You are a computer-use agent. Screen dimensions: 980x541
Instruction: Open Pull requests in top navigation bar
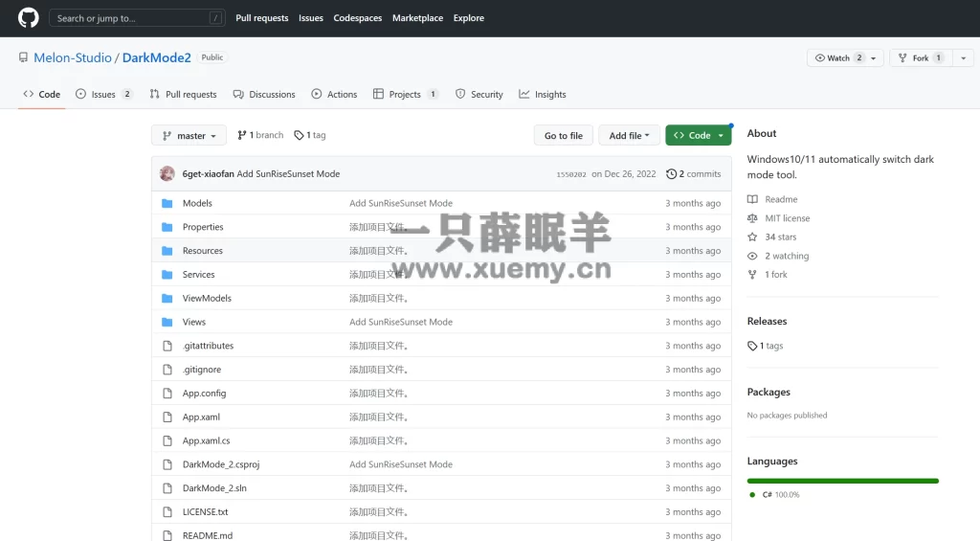262,18
